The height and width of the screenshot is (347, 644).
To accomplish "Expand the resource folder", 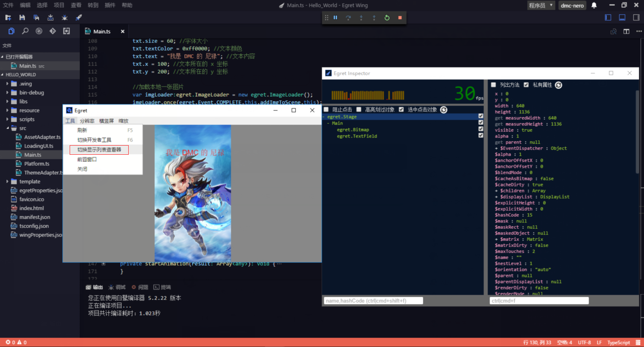I will coord(8,111).
